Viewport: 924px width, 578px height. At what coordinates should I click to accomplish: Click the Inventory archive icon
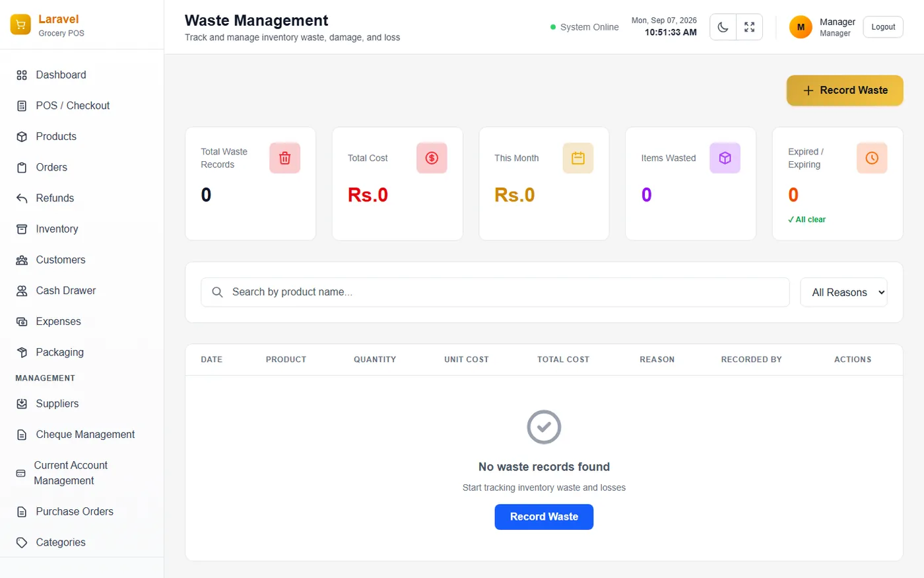(x=22, y=229)
